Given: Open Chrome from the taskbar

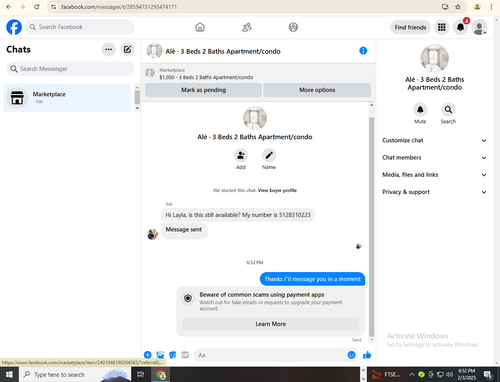Looking at the screenshot, I should click(x=161, y=374).
